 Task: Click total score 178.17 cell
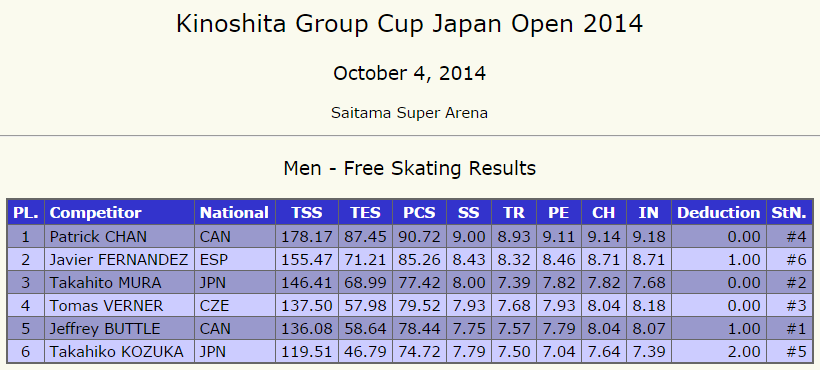click(x=307, y=237)
